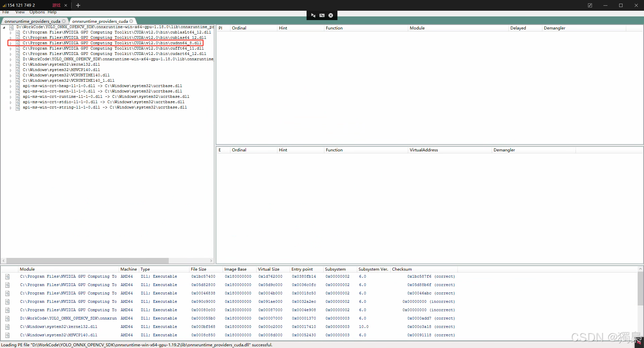Expand the kernel32.dll tree node

11,65
